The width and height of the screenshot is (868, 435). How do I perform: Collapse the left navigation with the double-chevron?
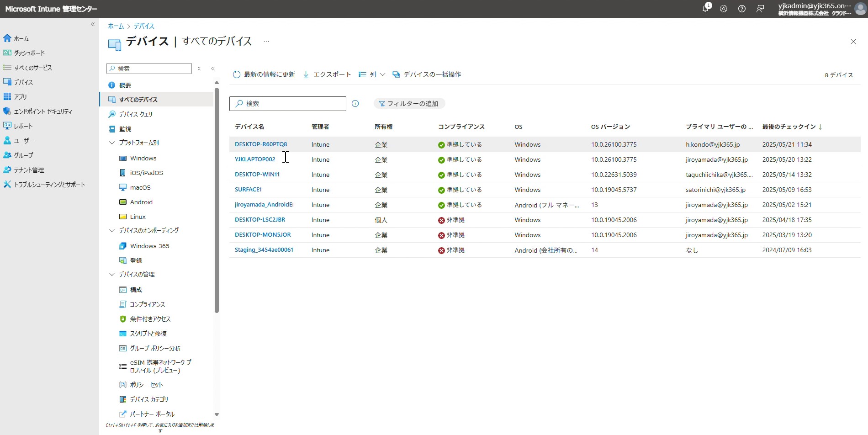(x=93, y=24)
